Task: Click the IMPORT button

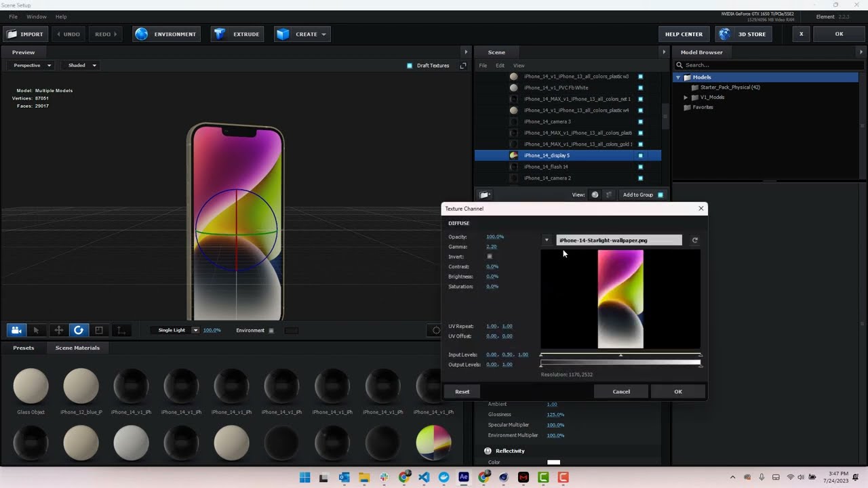Action: (25, 34)
